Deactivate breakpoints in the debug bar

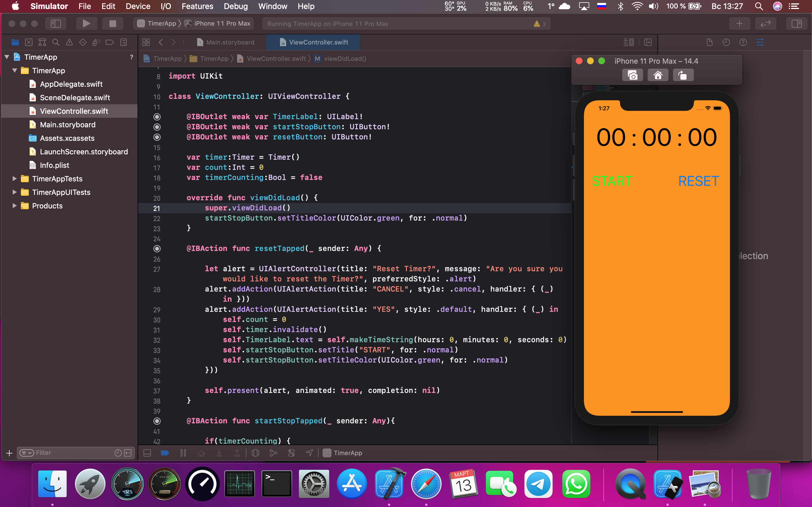pos(165,453)
